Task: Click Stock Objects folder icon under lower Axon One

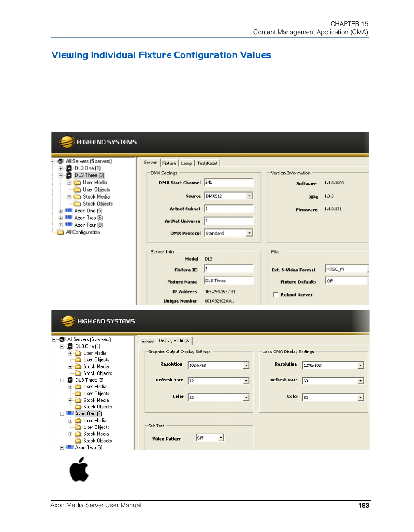Action: click(78, 441)
